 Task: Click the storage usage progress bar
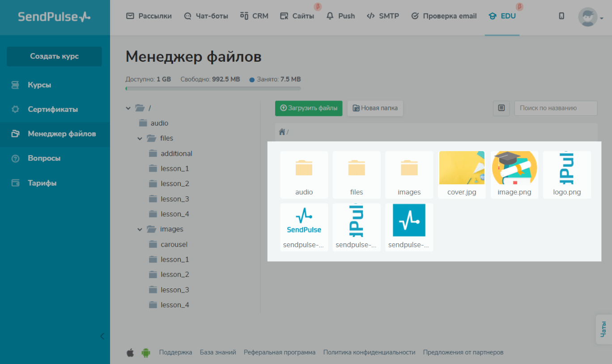click(213, 89)
